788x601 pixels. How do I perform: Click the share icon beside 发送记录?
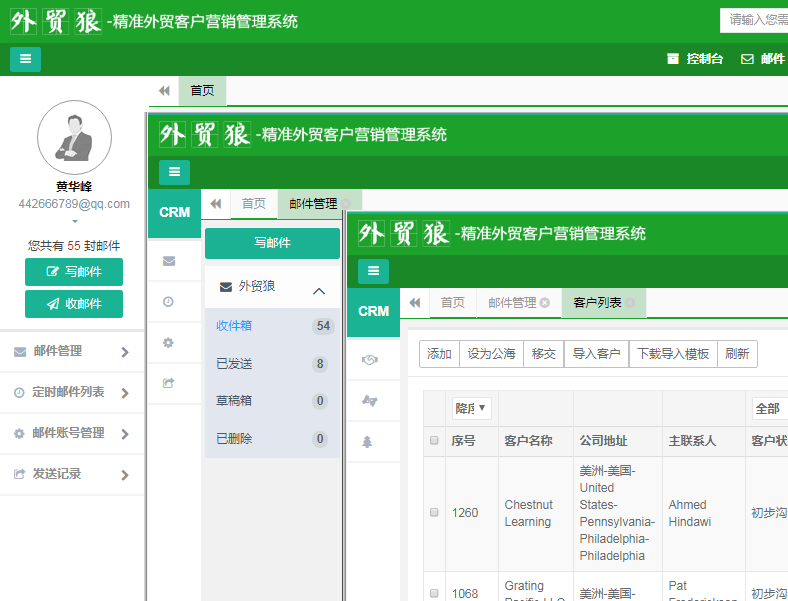click(x=19, y=474)
